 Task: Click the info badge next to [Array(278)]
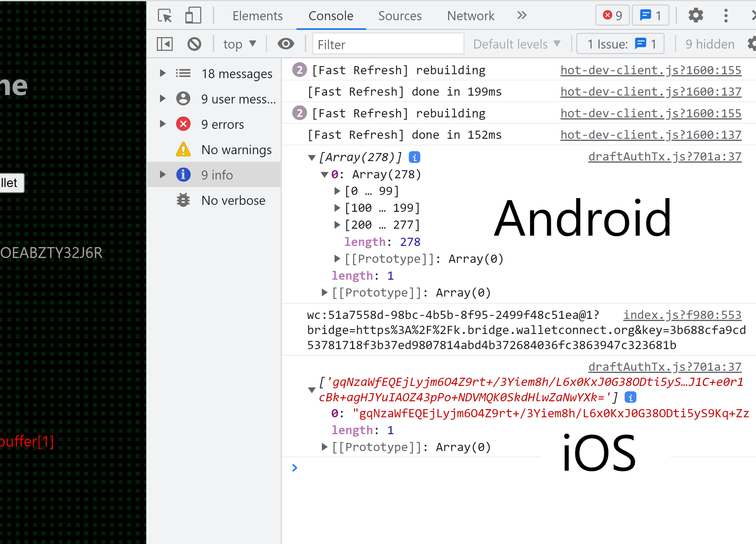point(414,157)
